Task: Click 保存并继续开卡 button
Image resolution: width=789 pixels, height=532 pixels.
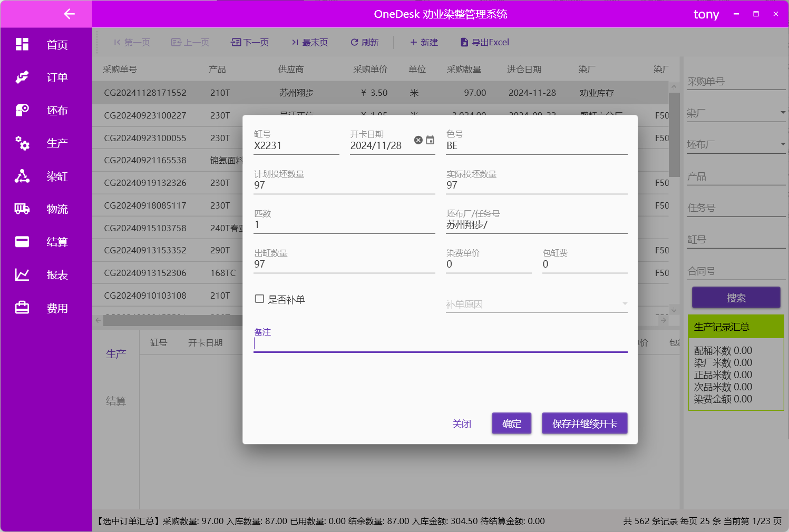Action: coord(585,423)
